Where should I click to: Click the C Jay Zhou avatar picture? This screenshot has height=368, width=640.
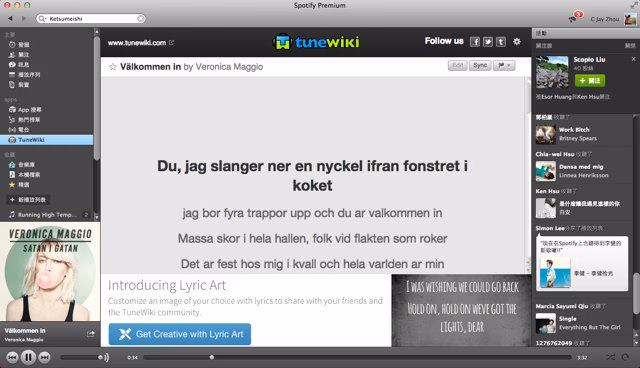click(x=630, y=19)
